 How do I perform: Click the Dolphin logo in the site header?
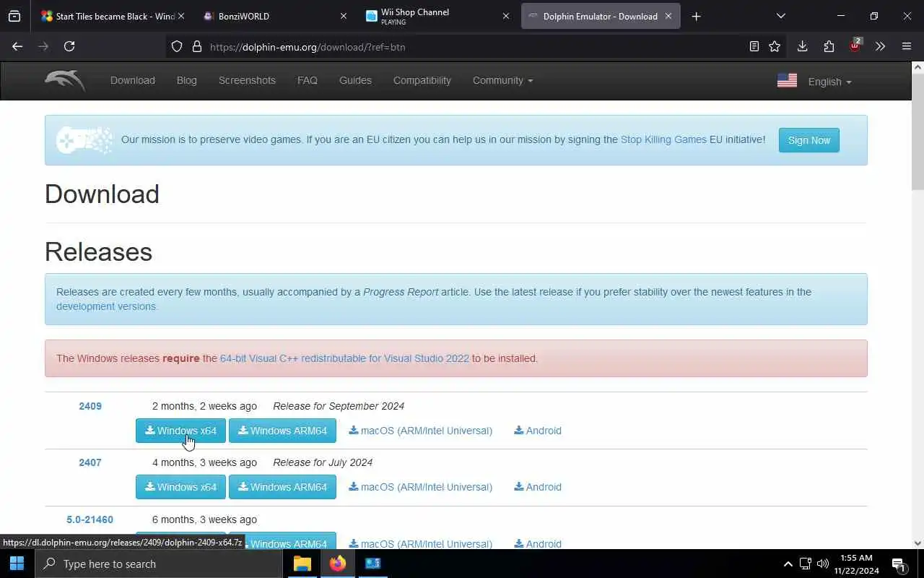(x=65, y=80)
